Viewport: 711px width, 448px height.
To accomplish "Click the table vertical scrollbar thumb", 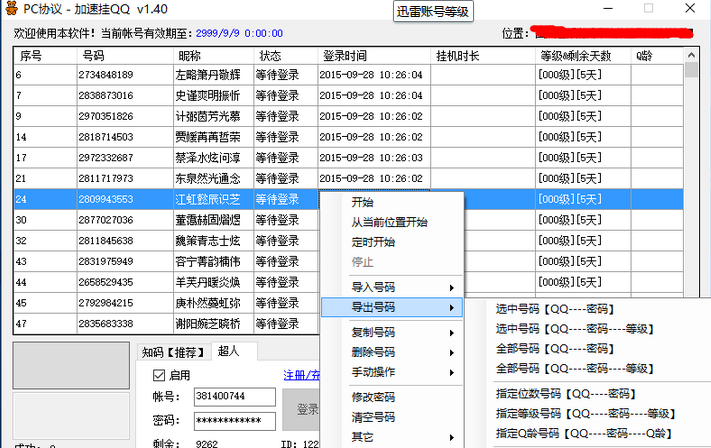I will pos(691,70).
